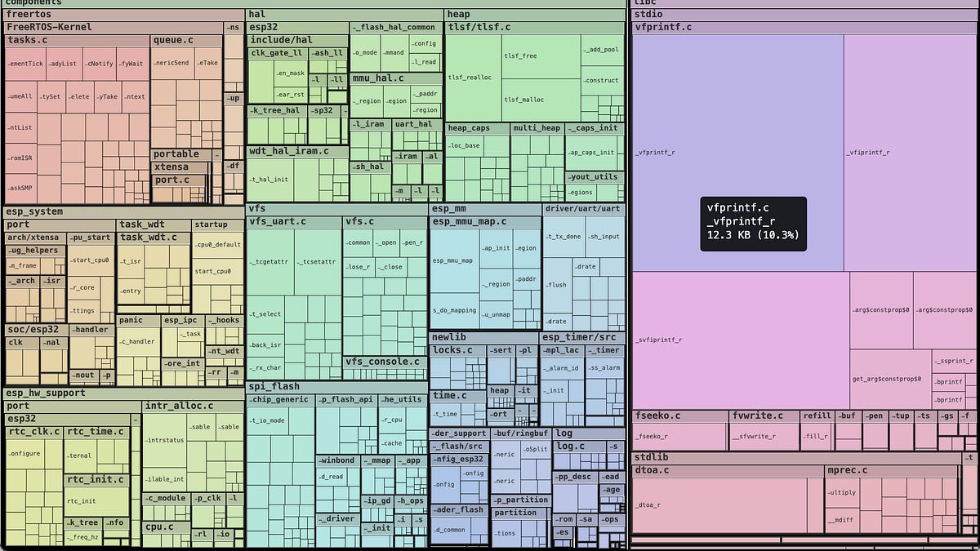This screenshot has width=980, height=551.
Task: Open the FreeRTOS-Kernel group header
Action: pyautogui.click(x=114, y=27)
